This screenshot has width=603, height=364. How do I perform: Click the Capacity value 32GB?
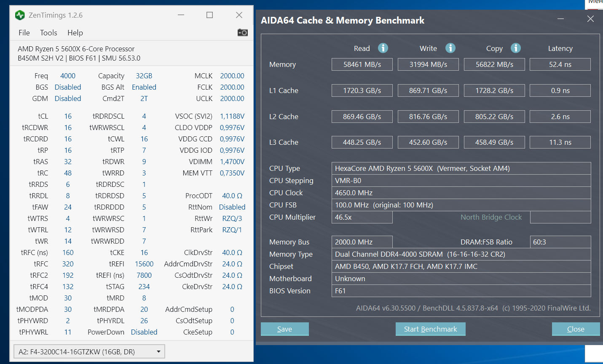144,76
